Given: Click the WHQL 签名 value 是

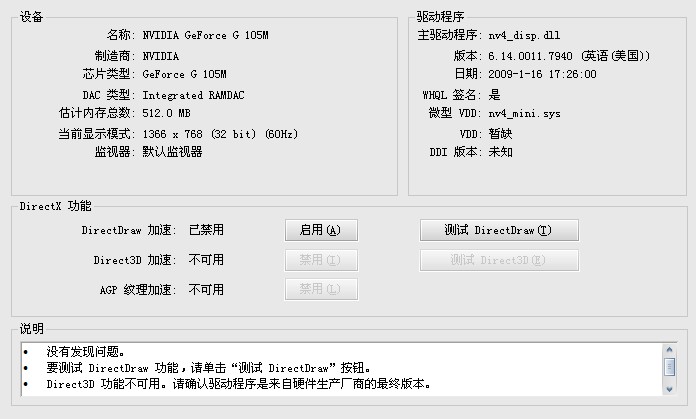Looking at the screenshot, I should pyautogui.click(x=494, y=95).
